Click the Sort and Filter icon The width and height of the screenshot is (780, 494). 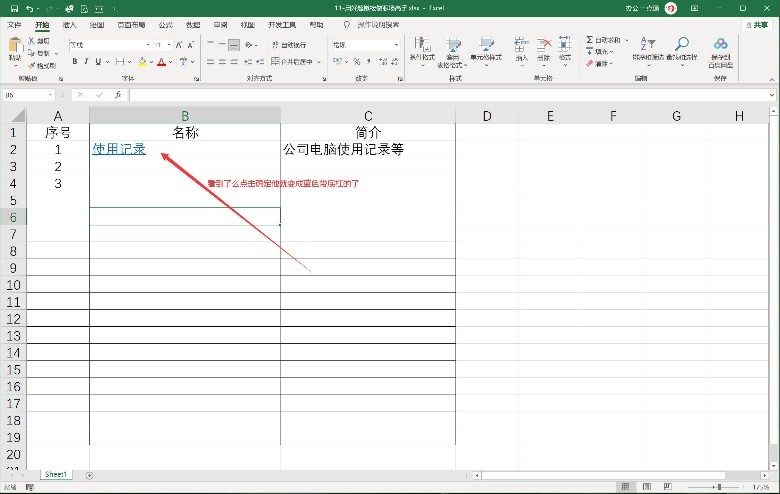pos(648,43)
